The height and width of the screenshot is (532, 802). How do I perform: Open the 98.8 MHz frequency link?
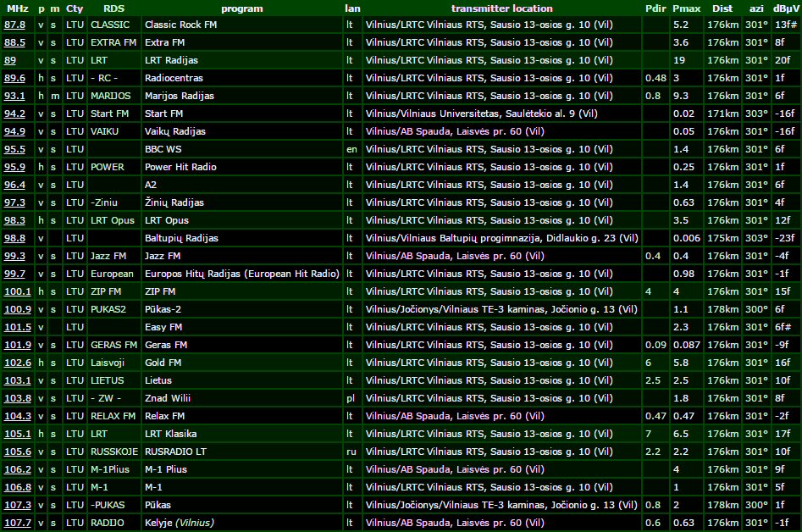click(x=14, y=238)
